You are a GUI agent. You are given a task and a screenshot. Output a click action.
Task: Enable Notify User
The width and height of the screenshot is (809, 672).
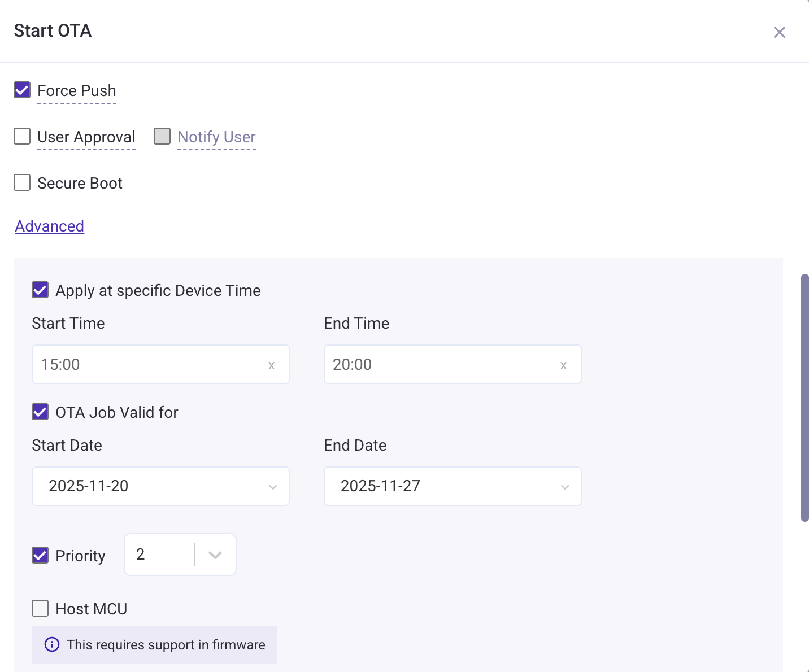pos(162,136)
